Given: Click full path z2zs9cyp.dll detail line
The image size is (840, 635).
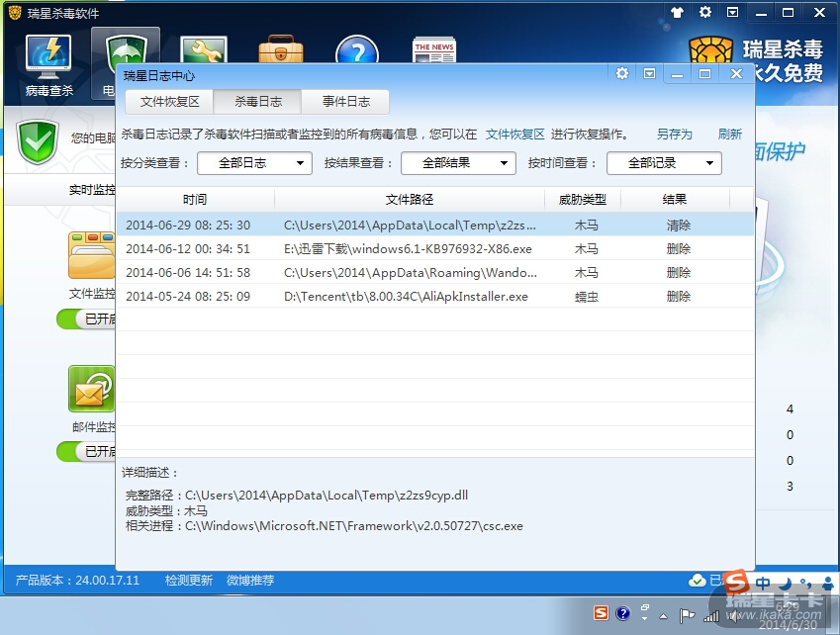Looking at the screenshot, I should (x=296, y=496).
